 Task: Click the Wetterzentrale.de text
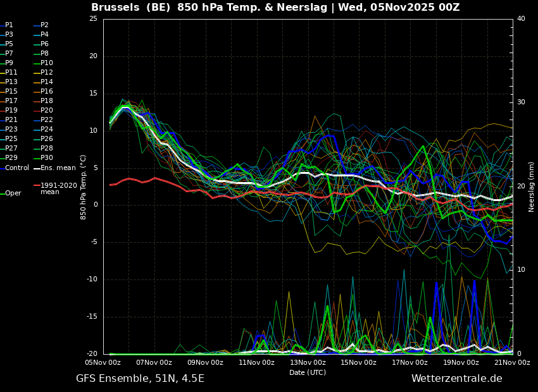tap(457, 379)
